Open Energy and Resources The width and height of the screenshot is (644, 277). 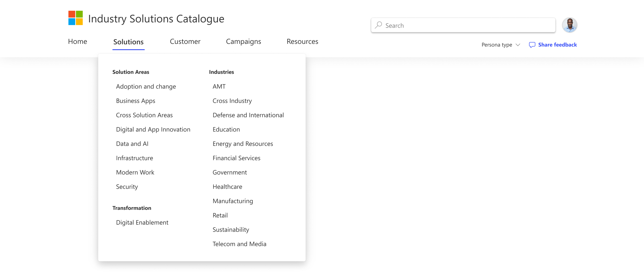click(x=243, y=144)
